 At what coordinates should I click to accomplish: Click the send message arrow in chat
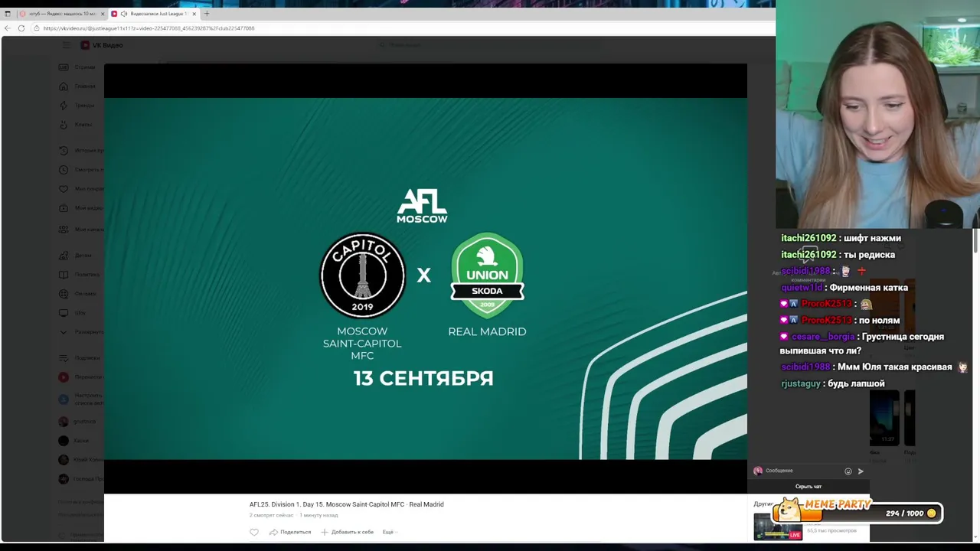(x=861, y=471)
